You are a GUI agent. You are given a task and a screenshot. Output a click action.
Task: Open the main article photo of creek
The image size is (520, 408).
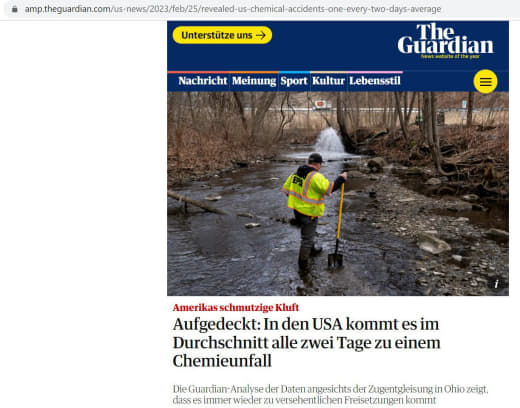coord(338,194)
